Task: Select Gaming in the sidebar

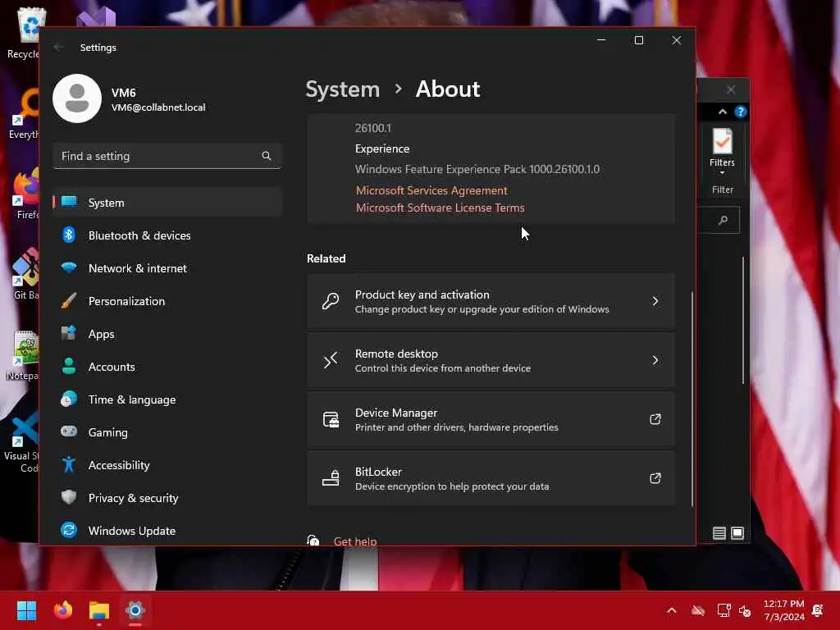Action: [x=167, y=431]
